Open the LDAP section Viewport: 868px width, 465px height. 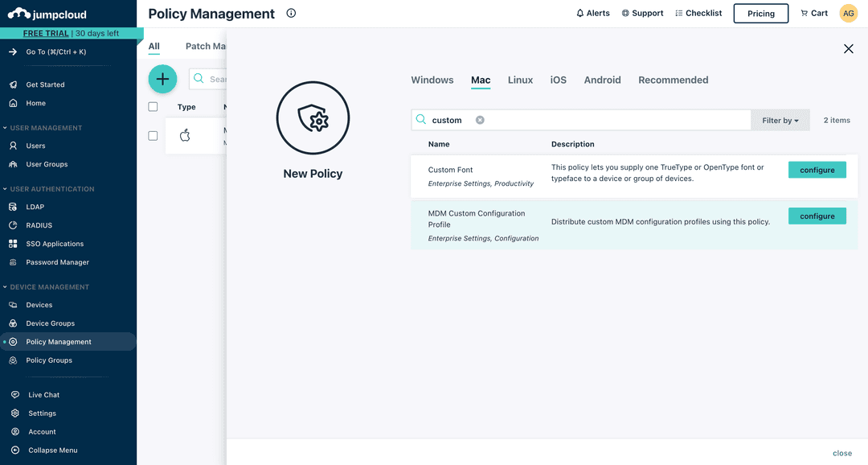click(37, 206)
